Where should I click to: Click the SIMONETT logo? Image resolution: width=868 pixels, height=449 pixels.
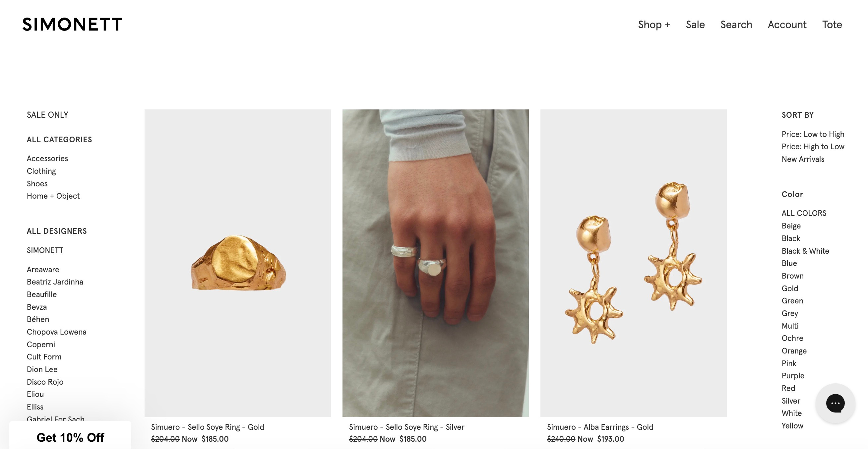click(72, 25)
